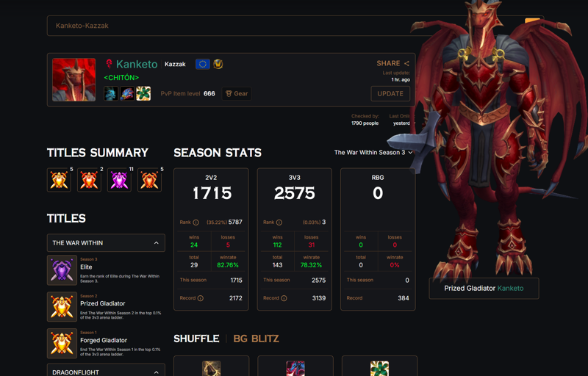This screenshot has height=376, width=588.
Task: Open The War Within Season 3 dropdown
Action: pos(373,153)
